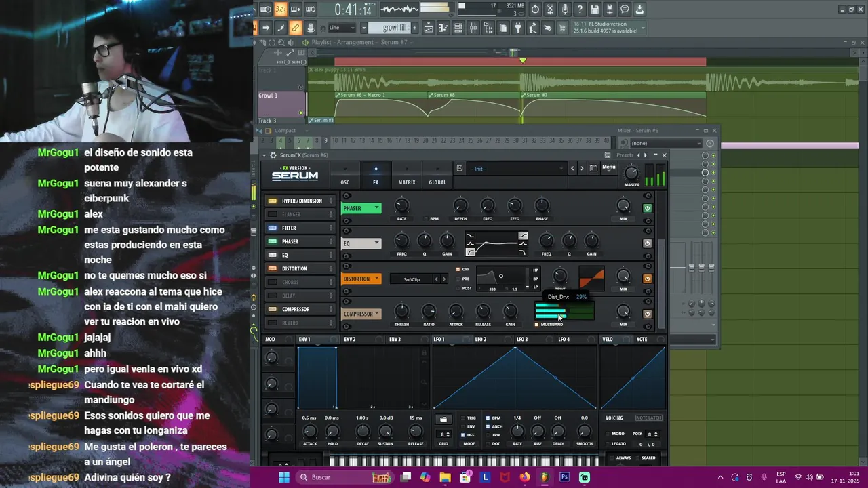868x488 pixels.
Task: Adjust the distortion DRIVE knob
Action: tap(560, 276)
